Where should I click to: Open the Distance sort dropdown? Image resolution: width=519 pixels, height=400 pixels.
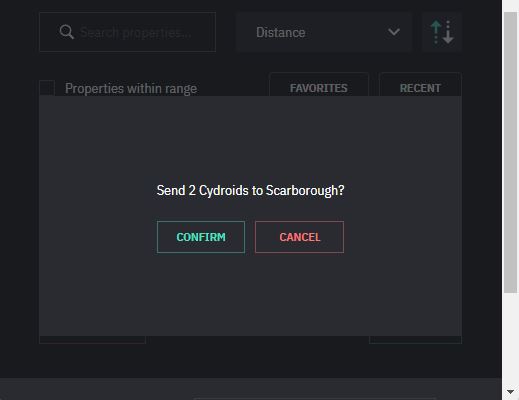pos(324,32)
